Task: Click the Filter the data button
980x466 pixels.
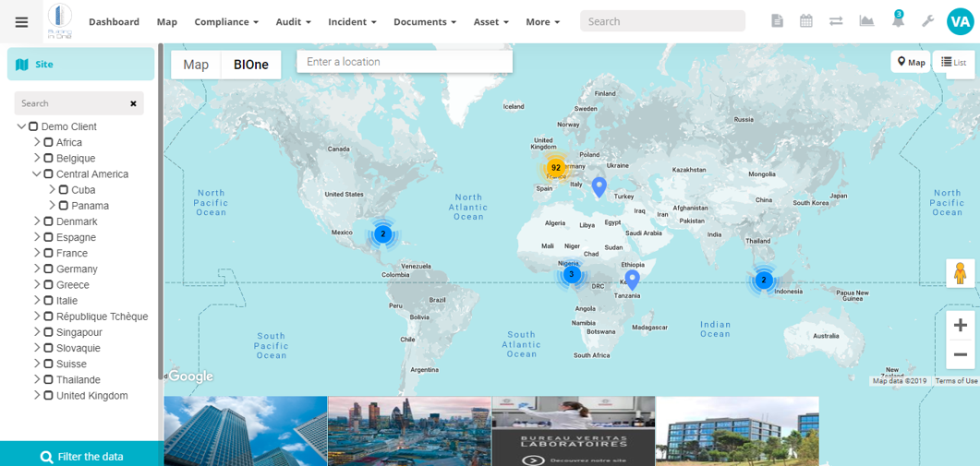Action: click(81, 456)
